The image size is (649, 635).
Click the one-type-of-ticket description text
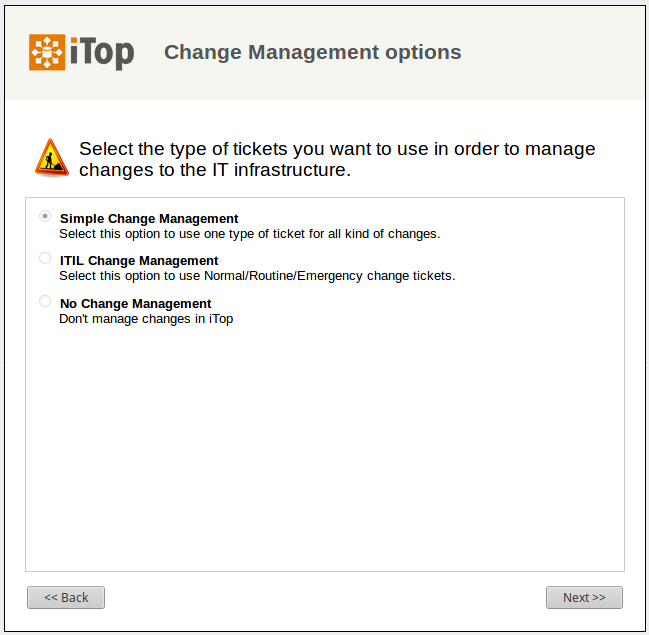(249, 234)
